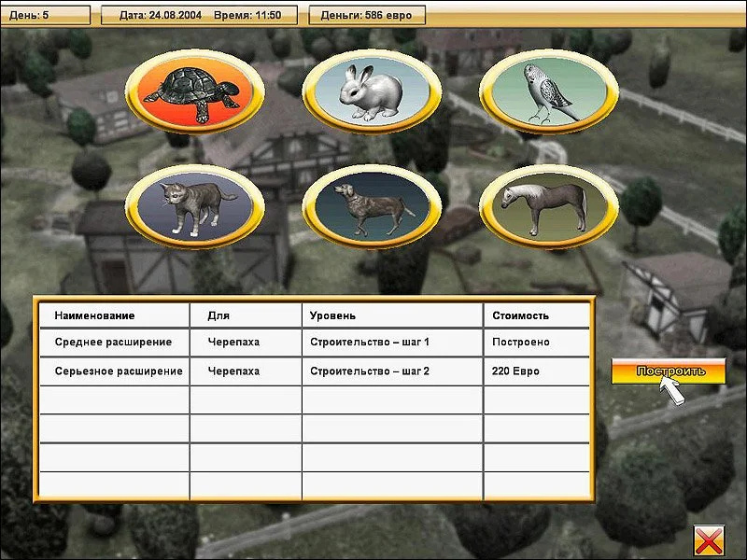Click the Построено status cell
Viewport: 747px width, 560px height.
coord(521,343)
